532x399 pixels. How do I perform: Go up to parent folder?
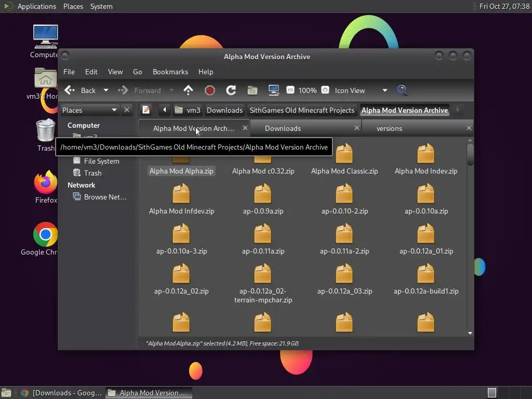click(188, 90)
